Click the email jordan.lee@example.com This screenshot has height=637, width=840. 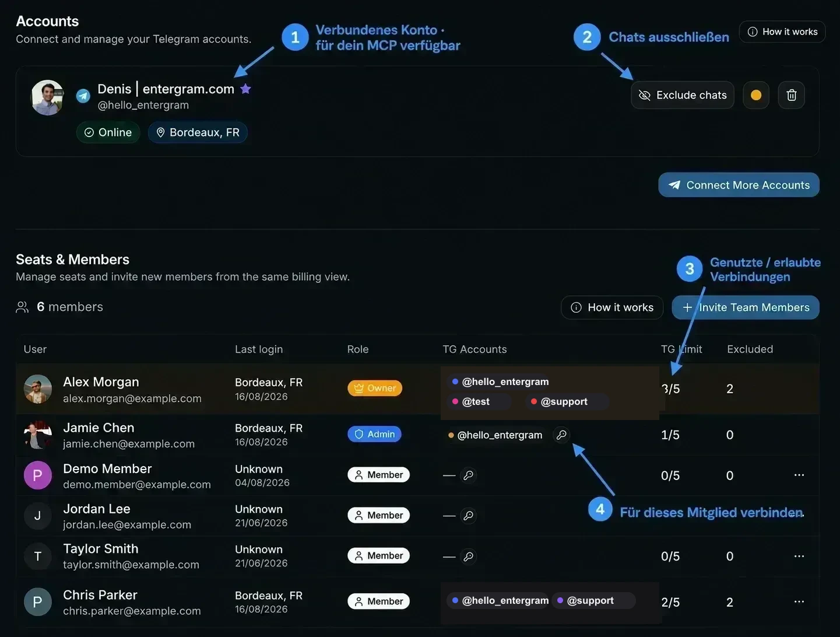[127, 525]
